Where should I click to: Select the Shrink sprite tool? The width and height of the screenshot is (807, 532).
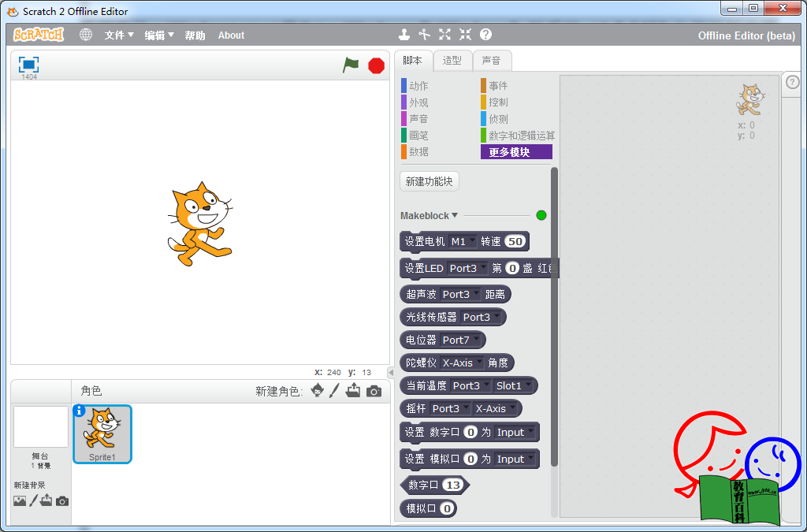coord(465,35)
